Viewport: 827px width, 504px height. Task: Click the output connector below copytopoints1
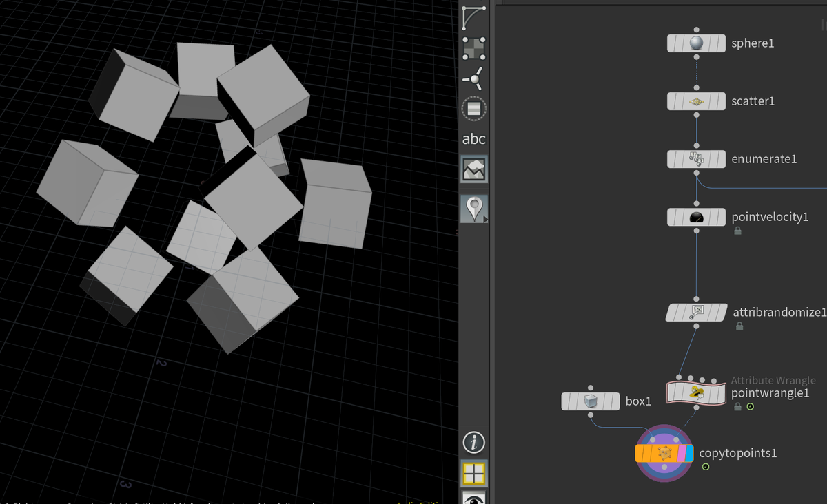click(x=664, y=467)
